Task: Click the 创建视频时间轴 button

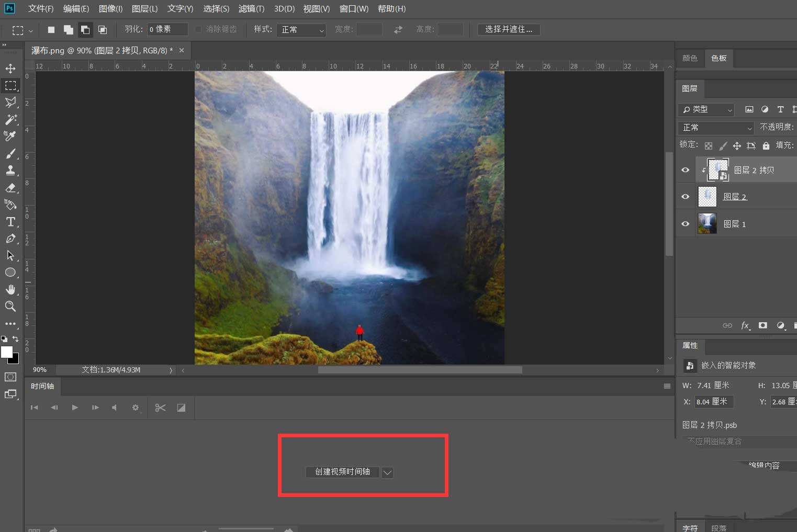Action: [342, 472]
